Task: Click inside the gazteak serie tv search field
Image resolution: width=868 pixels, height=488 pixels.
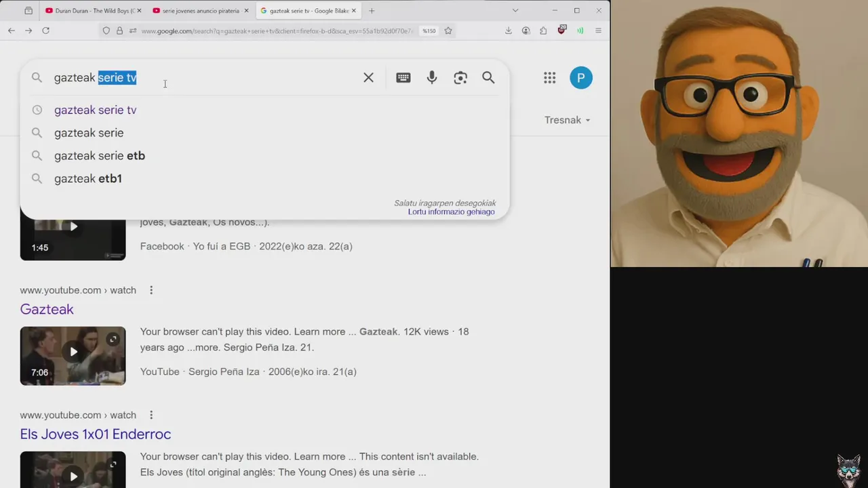Action: pos(203,78)
